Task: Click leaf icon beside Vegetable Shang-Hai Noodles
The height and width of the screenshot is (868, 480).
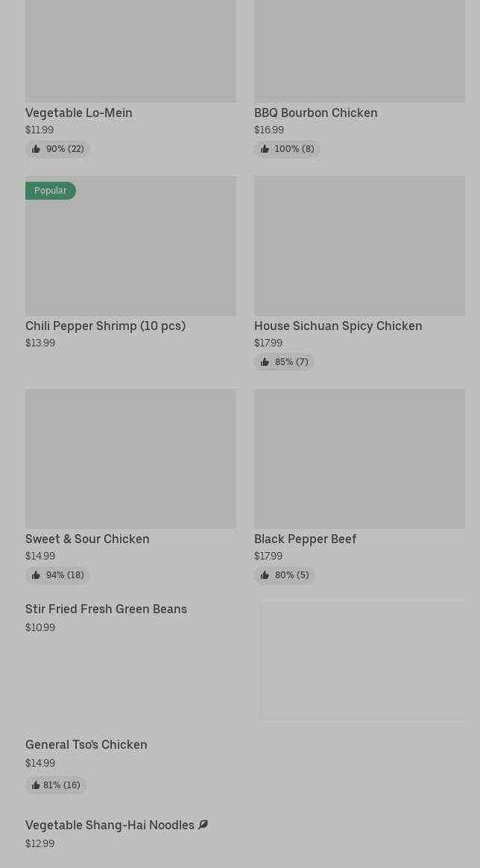Action: pyautogui.click(x=203, y=825)
